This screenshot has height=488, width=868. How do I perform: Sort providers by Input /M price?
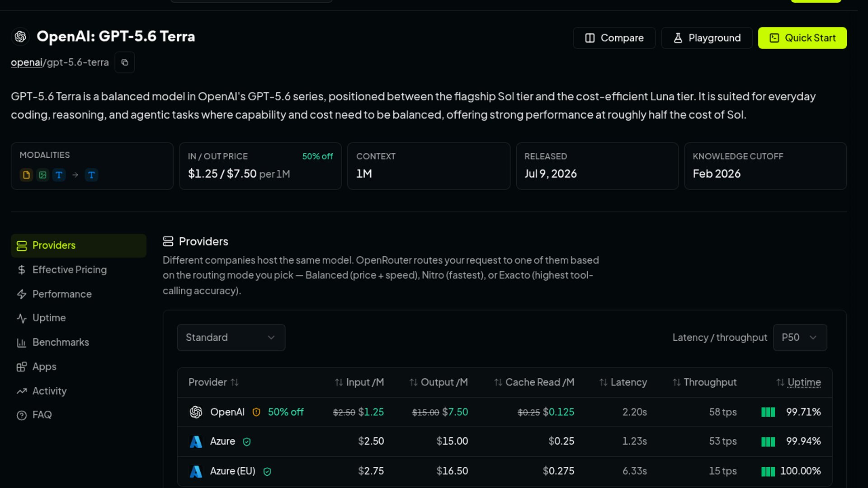pos(359,382)
